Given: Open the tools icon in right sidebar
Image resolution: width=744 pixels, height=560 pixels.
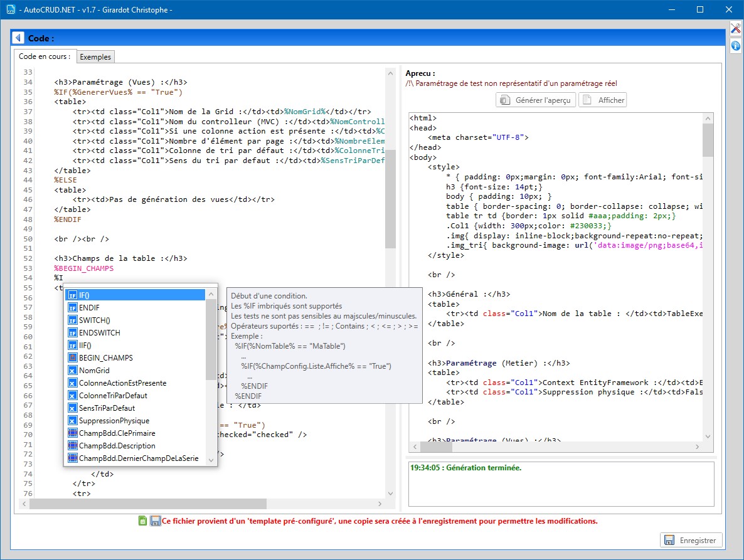Looking at the screenshot, I should point(735,29).
